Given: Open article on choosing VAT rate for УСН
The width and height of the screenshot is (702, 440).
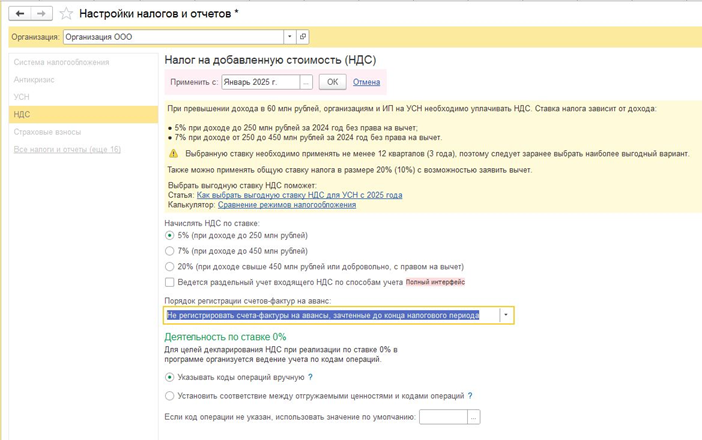Looking at the screenshot, I should [x=300, y=195].
